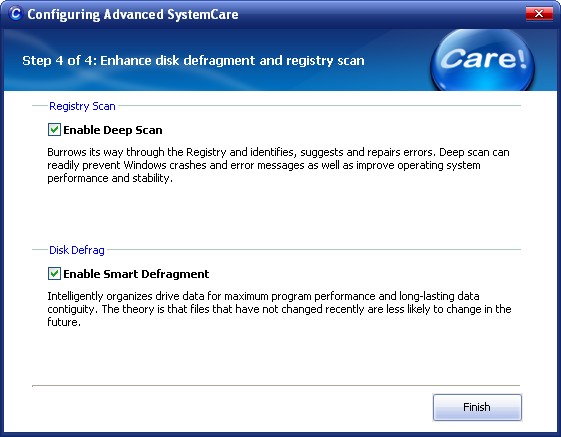
Task: Click the green checkmark beside Deep Scan
Action: 54,129
